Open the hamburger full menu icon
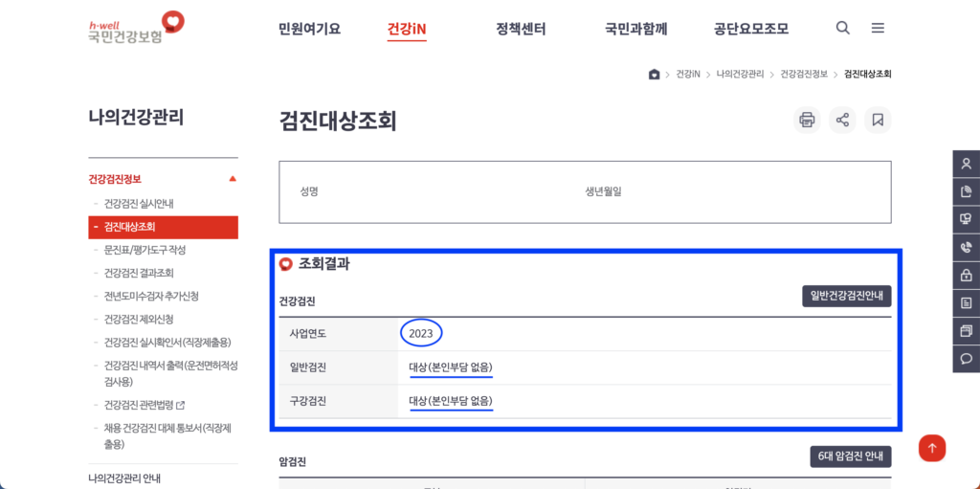This screenshot has width=980, height=489. tap(878, 28)
